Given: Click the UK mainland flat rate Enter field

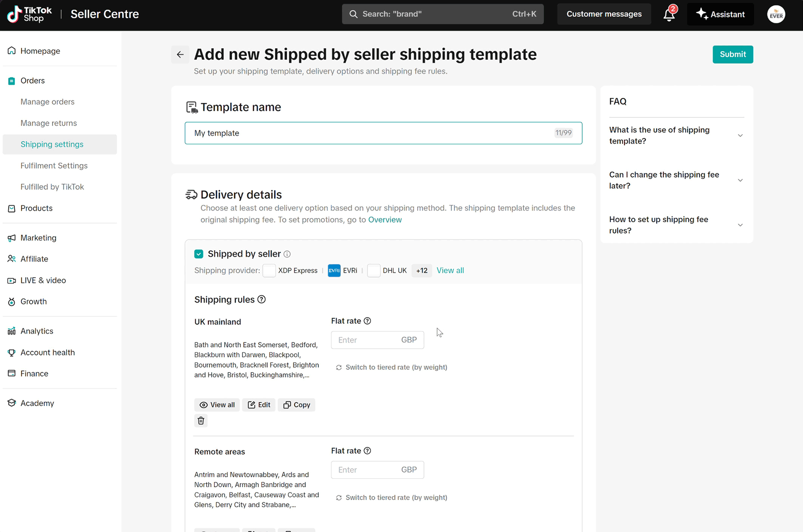Looking at the screenshot, I should point(368,340).
